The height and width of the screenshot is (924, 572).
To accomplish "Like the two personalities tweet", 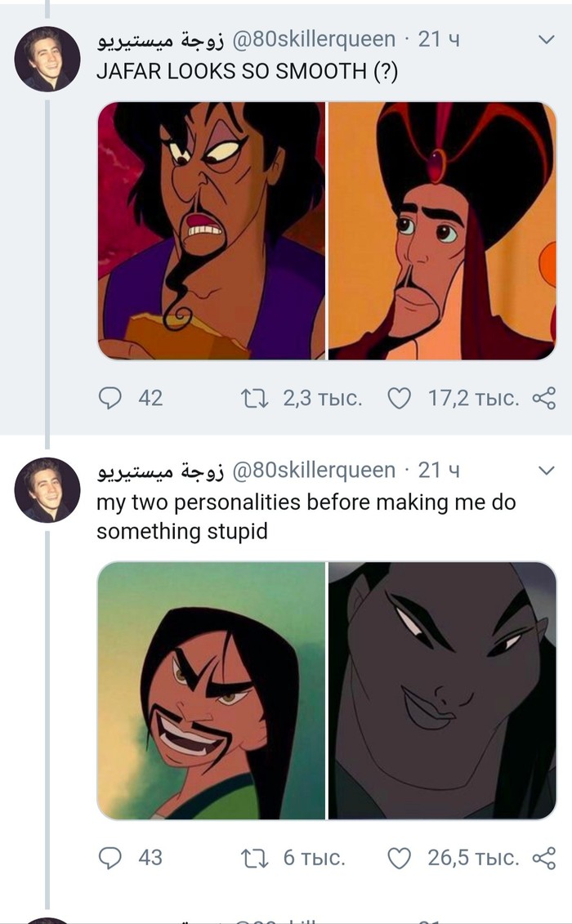I will pos(398,857).
